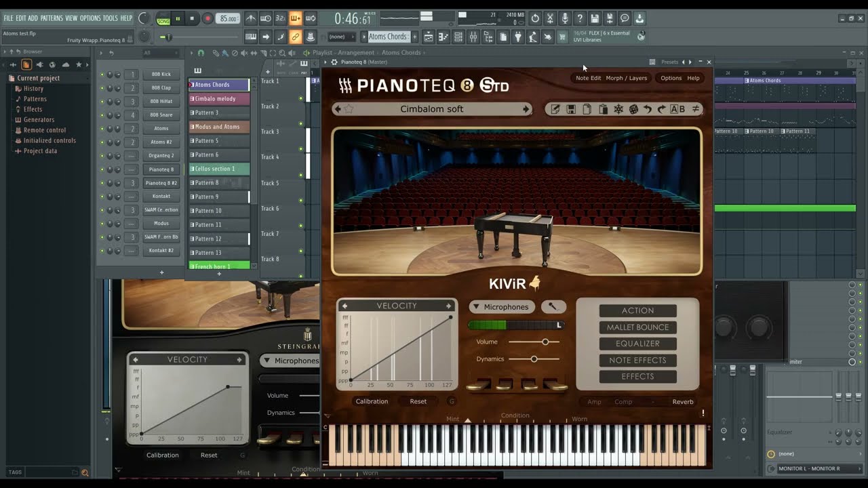
Task: Undo the last Pianoteq change
Action: tap(648, 109)
